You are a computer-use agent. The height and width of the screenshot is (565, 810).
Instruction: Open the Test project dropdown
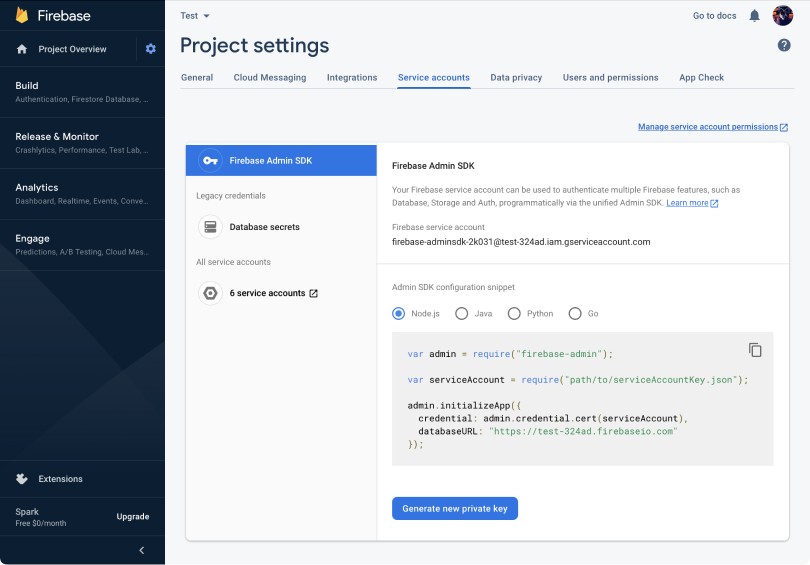(195, 16)
